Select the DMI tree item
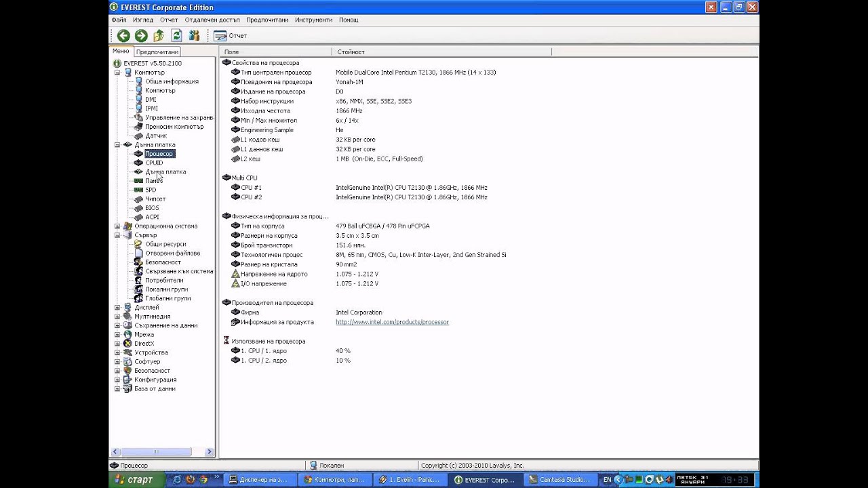 point(151,100)
